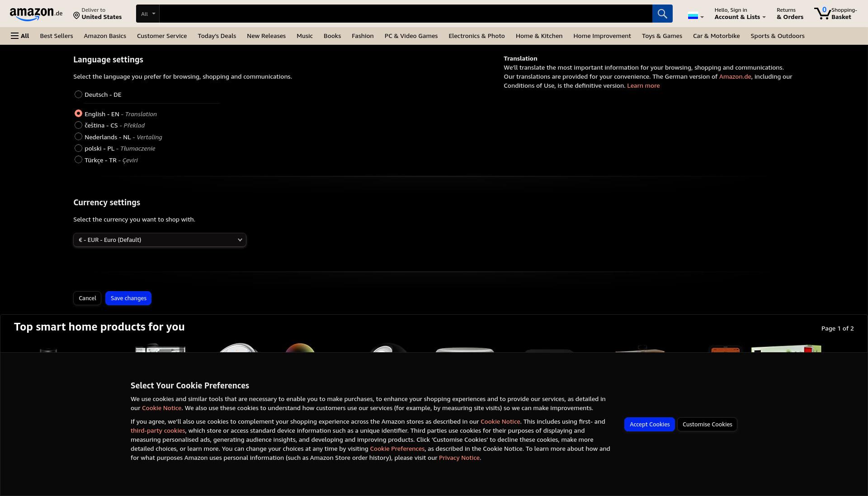Select Türkçe - TR language
Image resolution: width=868 pixels, height=496 pixels.
click(x=78, y=160)
